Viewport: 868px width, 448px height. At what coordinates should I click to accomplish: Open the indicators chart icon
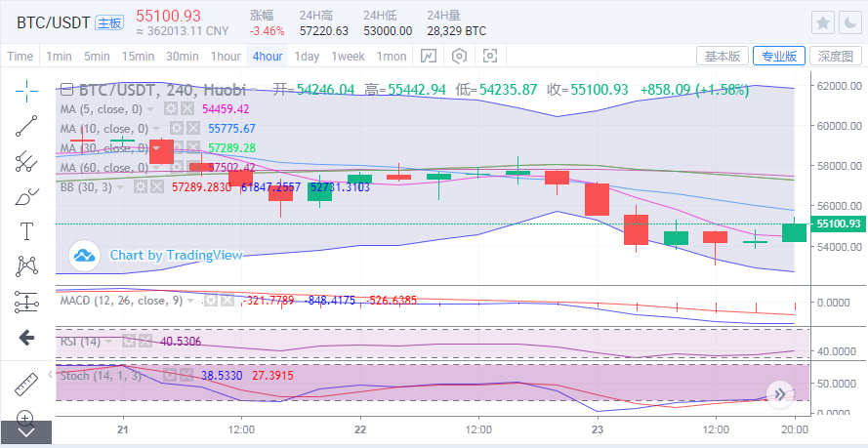[429, 56]
